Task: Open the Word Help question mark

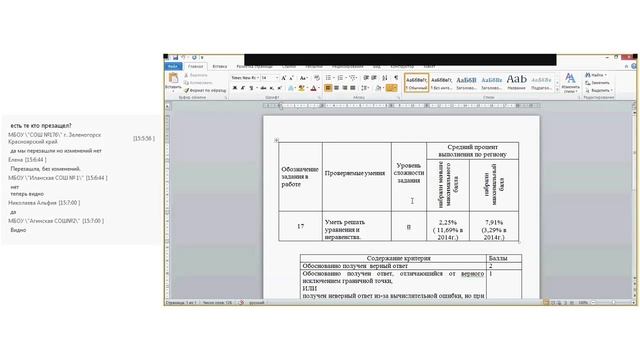Action: [x=634, y=66]
